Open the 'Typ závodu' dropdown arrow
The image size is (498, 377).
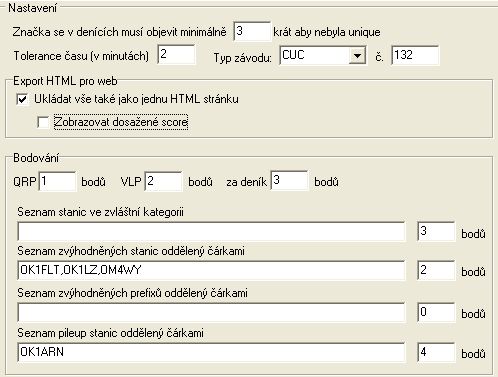tap(357, 55)
